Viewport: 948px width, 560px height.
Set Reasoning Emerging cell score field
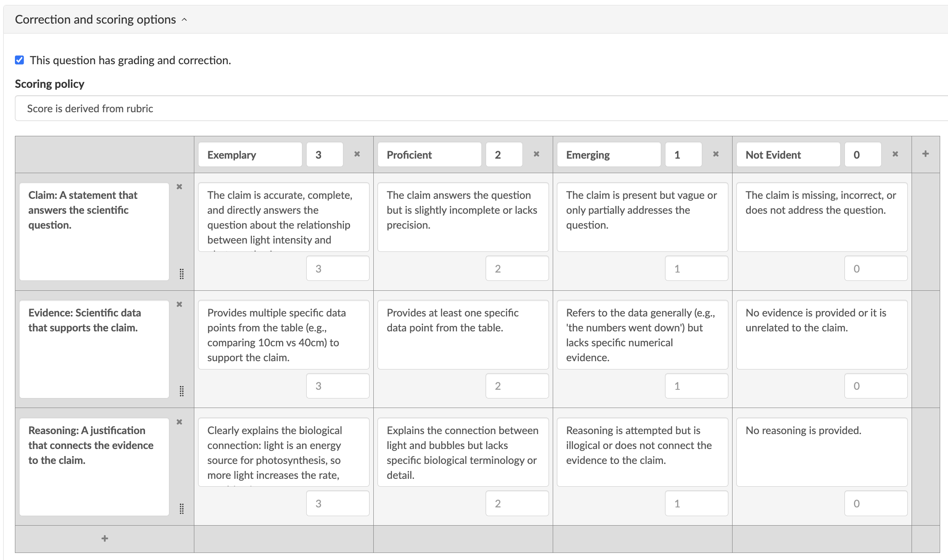coord(696,503)
